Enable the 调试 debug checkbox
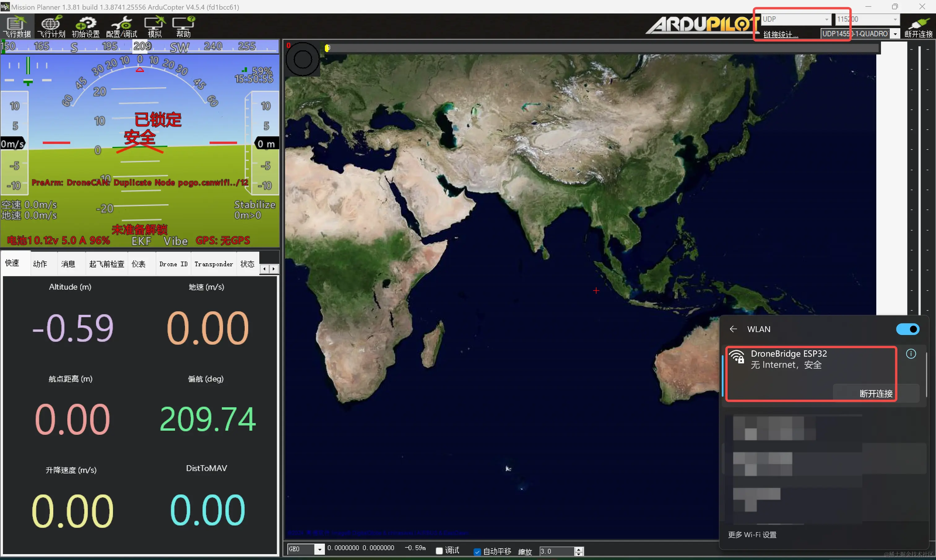The image size is (936, 560). [439, 551]
